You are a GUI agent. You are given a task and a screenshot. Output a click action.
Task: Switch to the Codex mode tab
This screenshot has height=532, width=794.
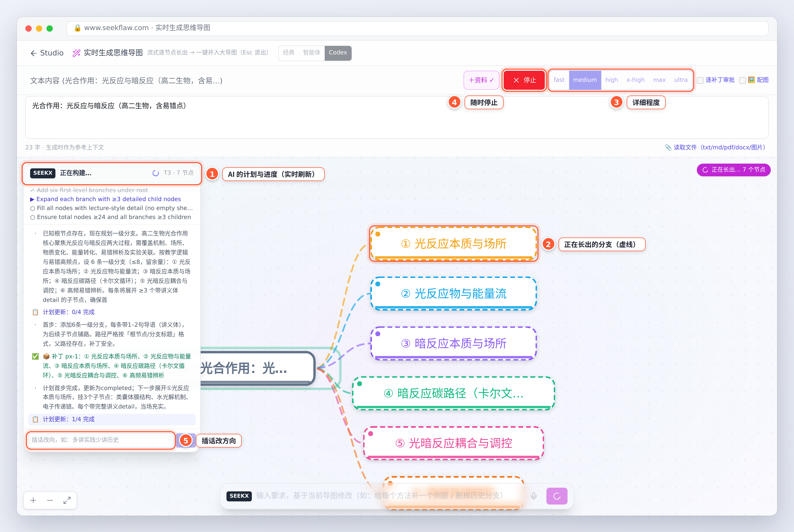pyautogui.click(x=338, y=53)
